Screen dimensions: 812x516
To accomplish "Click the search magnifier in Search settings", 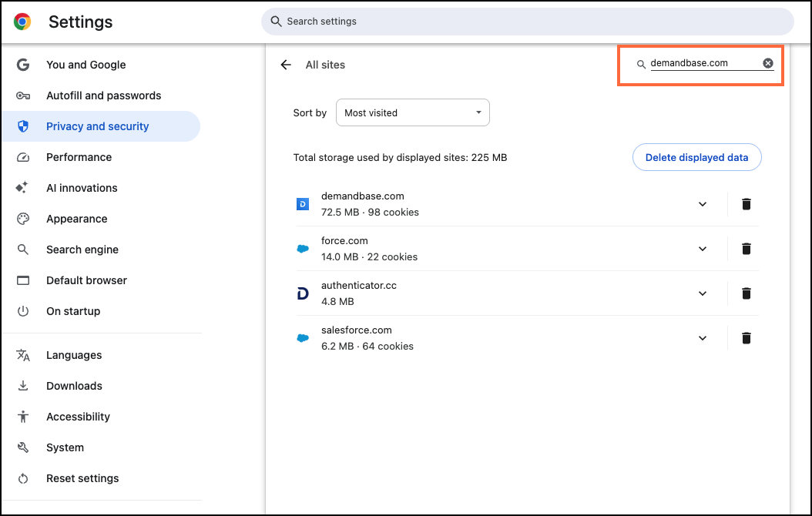I will point(276,22).
